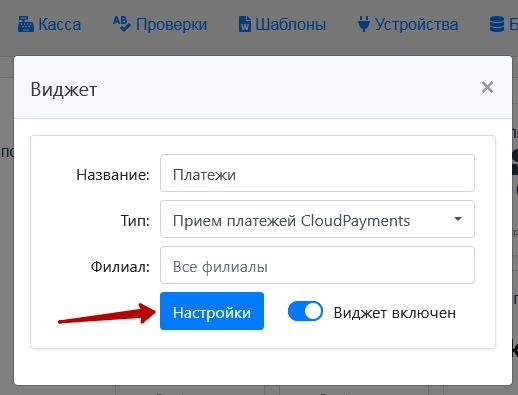The image size is (518, 395).
Task: Click the Название field containing Платежи
Action: (317, 173)
